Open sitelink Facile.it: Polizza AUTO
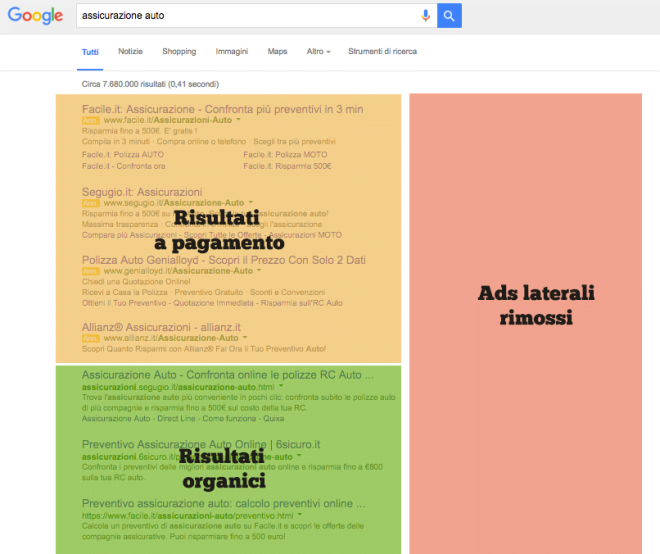660x554 pixels. click(x=123, y=154)
